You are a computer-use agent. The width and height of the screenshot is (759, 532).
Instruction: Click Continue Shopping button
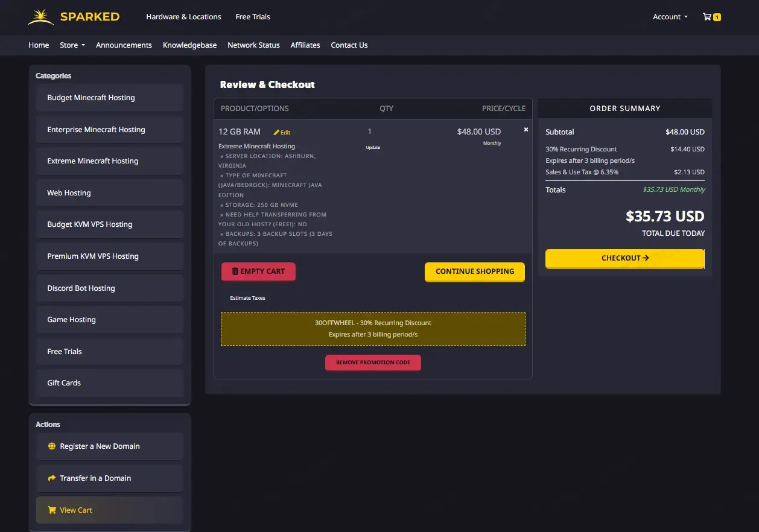(475, 271)
